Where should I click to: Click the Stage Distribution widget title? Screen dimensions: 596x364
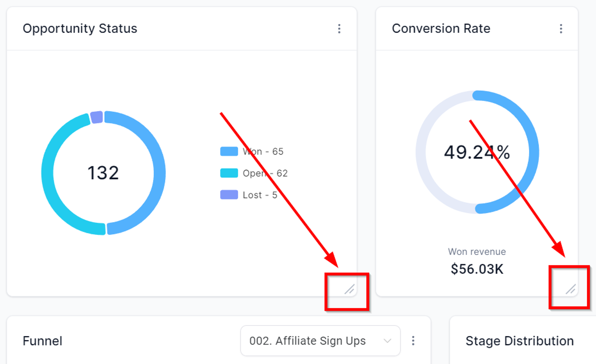pos(520,341)
